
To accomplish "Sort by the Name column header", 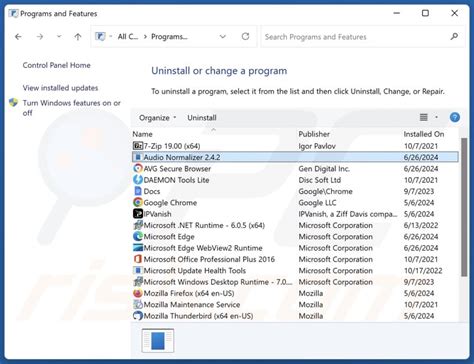I will click(x=142, y=134).
